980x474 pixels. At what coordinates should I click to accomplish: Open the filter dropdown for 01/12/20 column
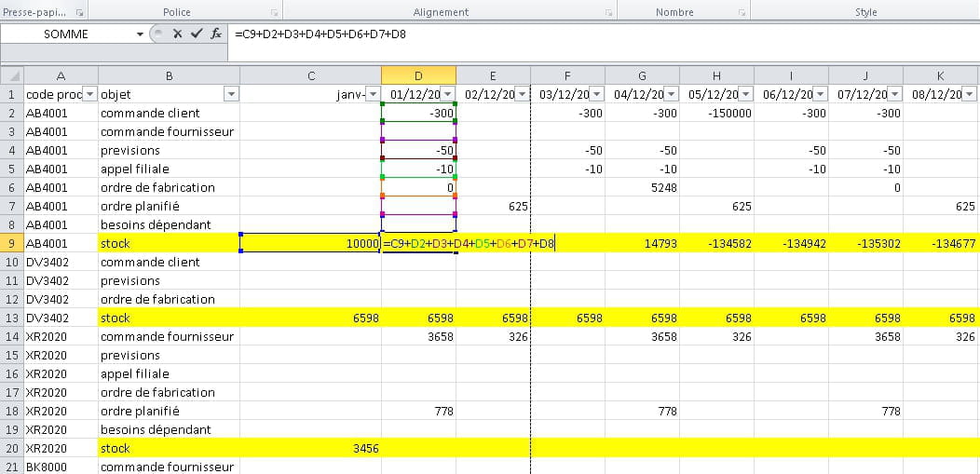[x=448, y=94]
